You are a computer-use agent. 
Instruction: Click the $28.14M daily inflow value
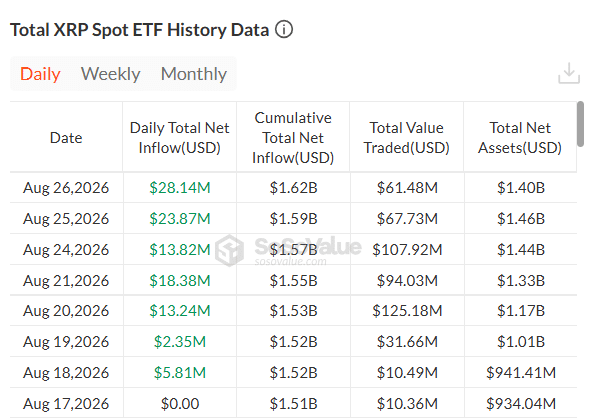click(179, 187)
